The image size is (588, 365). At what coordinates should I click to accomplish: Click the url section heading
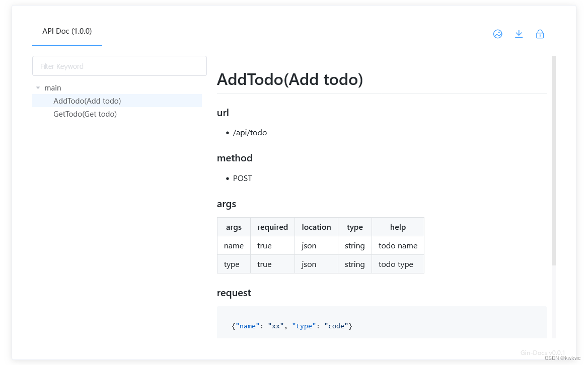pyautogui.click(x=223, y=113)
